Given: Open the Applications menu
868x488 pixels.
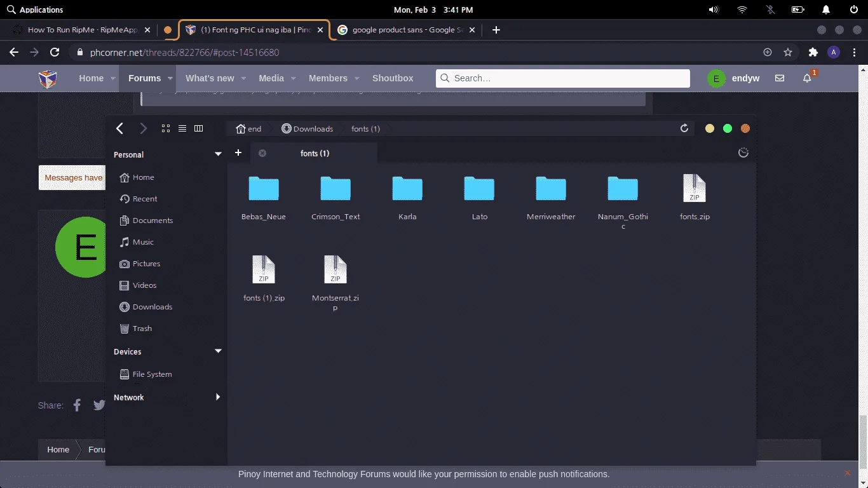Looking at the screenshot, I should click(34, 10).
